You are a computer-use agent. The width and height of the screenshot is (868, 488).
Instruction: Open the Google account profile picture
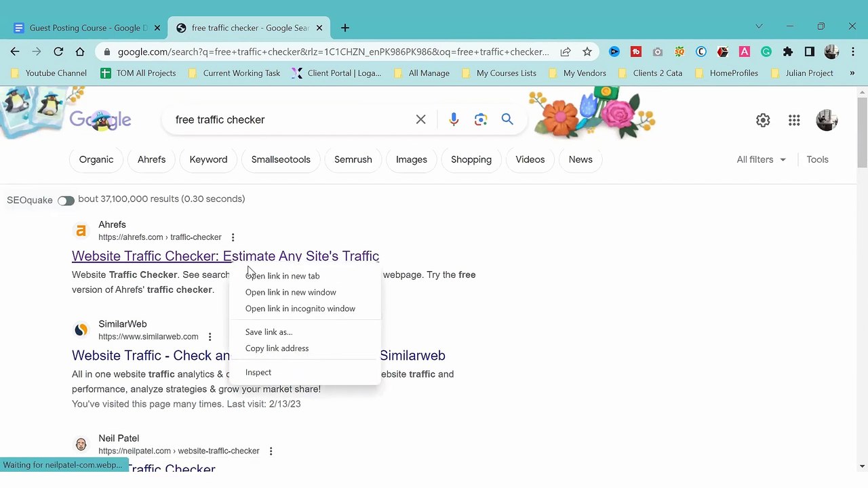(827, 120)
